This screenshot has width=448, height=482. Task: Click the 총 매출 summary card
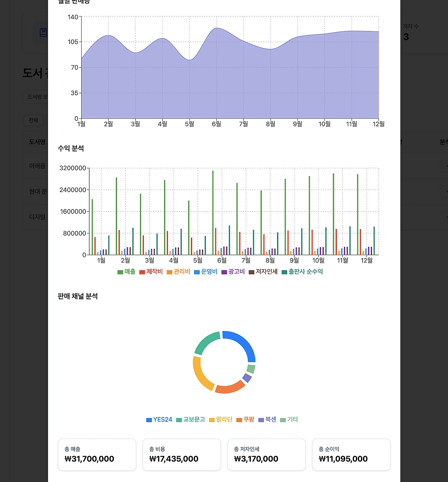(97, 455)
